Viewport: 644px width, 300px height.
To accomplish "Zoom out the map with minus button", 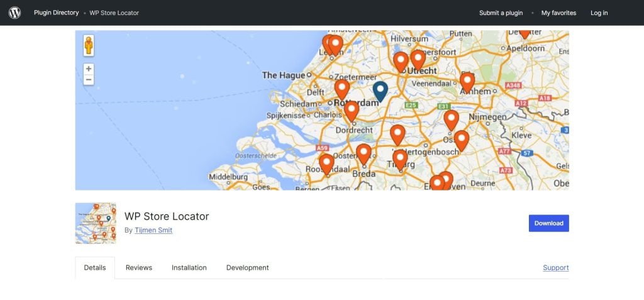I will [x=89, y=80].
